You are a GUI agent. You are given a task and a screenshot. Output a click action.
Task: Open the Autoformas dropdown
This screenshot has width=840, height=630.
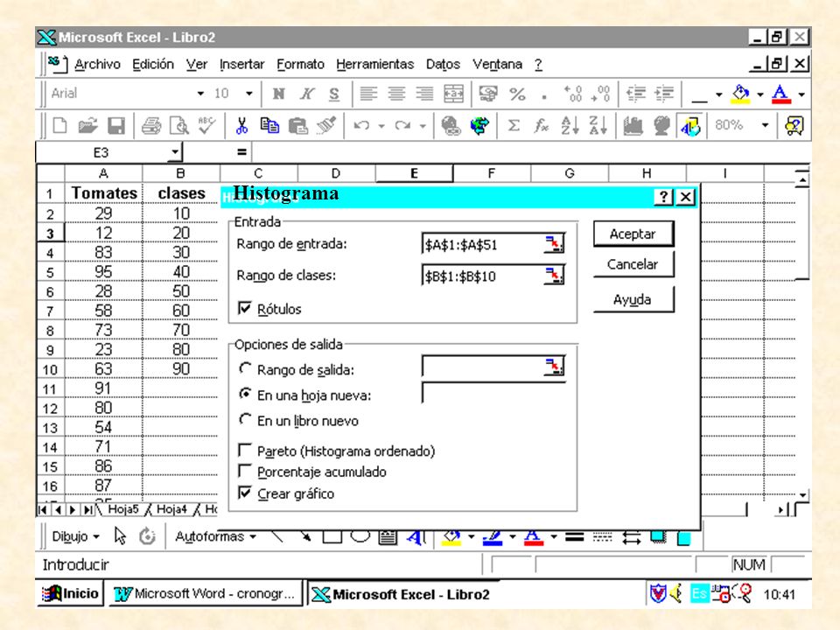pos(215,536)
